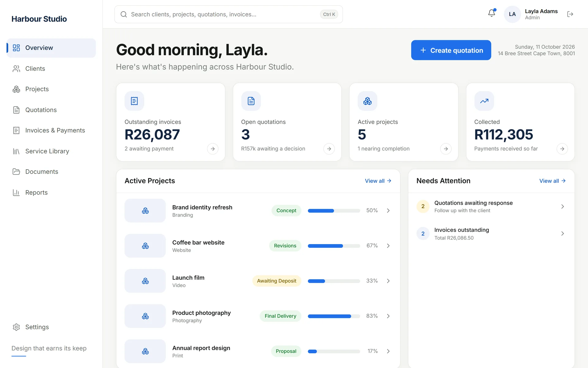Click View all in Needs Attention
This screenshot has width=588, height=368.
point(552,181)
